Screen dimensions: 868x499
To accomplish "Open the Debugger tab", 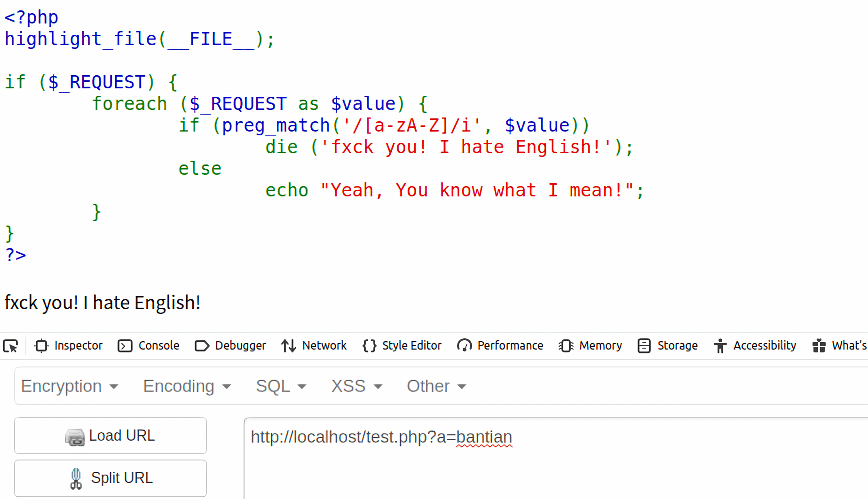I will point(230,346).
